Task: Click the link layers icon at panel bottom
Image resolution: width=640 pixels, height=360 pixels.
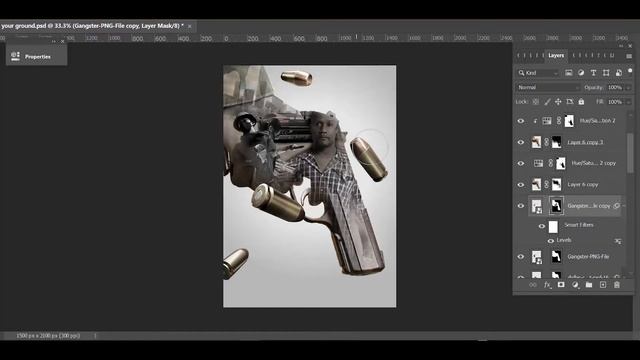Action: coord(533,285)
